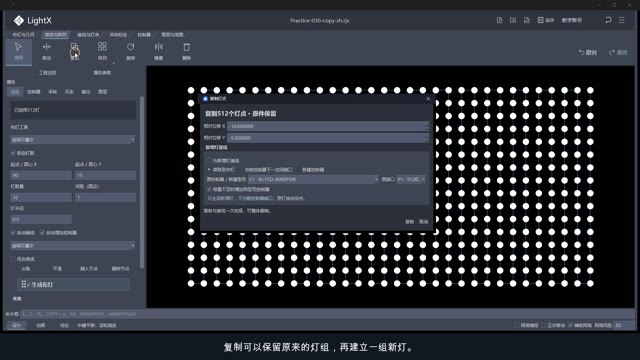
Task: Cancel the copy dialog with 取消
Action: pos(424,222)
